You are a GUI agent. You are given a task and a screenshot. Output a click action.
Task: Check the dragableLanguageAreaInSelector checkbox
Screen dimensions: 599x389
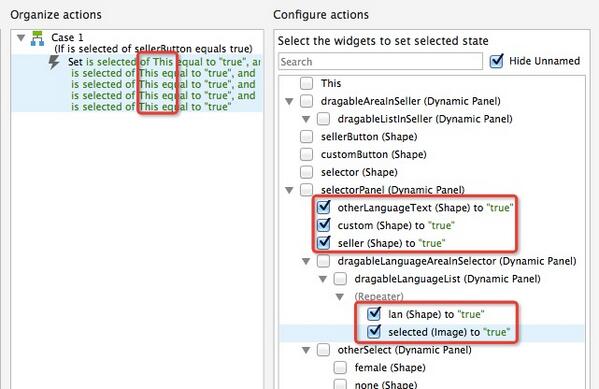(x=323, y=261)
